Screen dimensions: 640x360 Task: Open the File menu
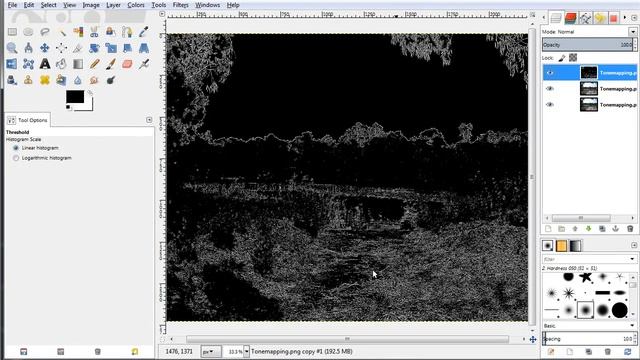(12, 5)
